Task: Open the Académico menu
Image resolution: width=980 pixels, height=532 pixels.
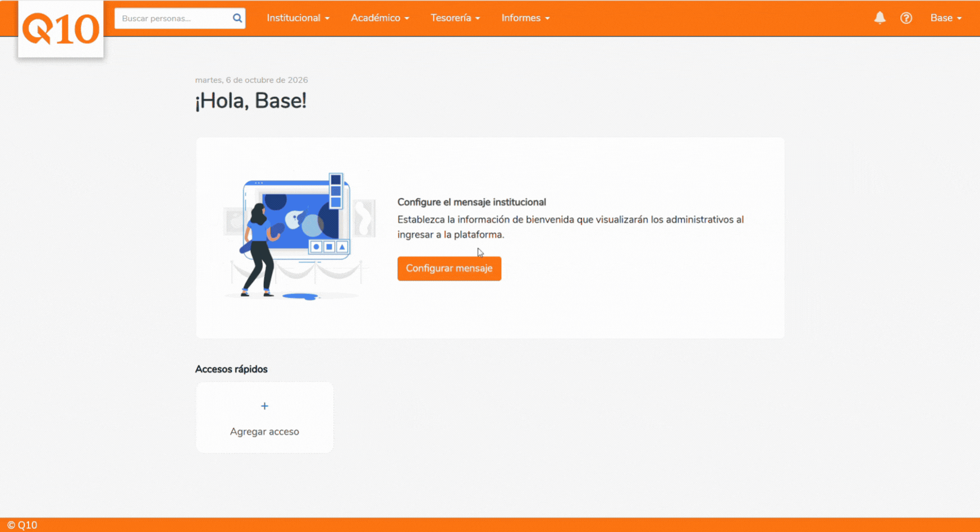Action: [x=380, y=18]
